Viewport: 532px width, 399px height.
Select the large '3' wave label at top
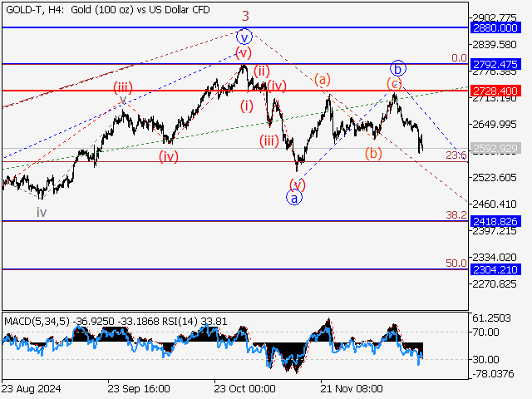click(x=245, y=15)
